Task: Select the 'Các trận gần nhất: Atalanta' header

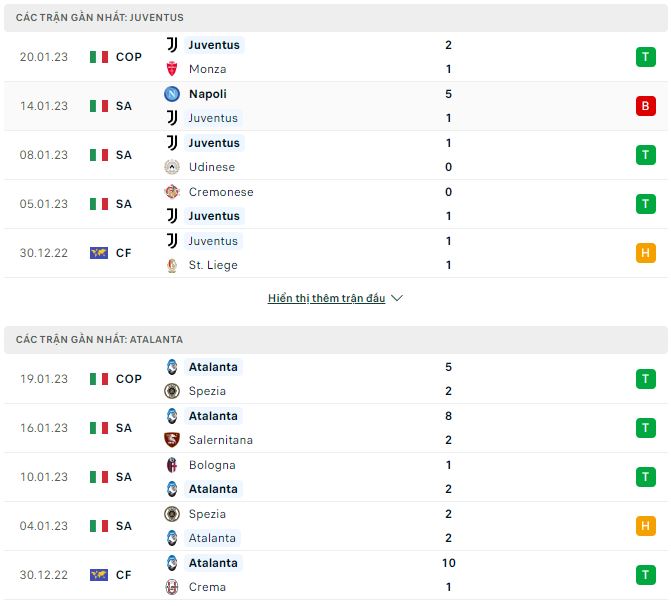Action: coord(99,340)
